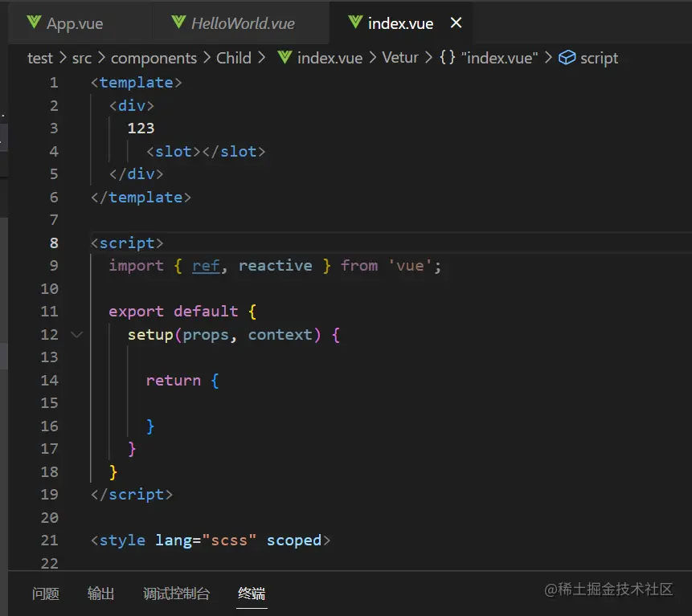Viewport: 692px width, 616px height.
Task: Click the Vue icon on App.vue tab
Action: [x=34, y=22]
